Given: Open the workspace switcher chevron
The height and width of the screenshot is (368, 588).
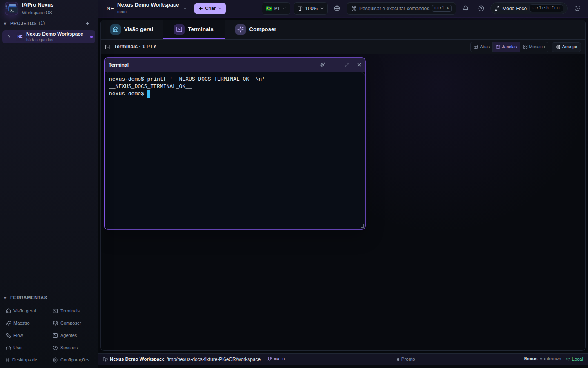Looking at the screenshot, I should [x=185, y=8].
